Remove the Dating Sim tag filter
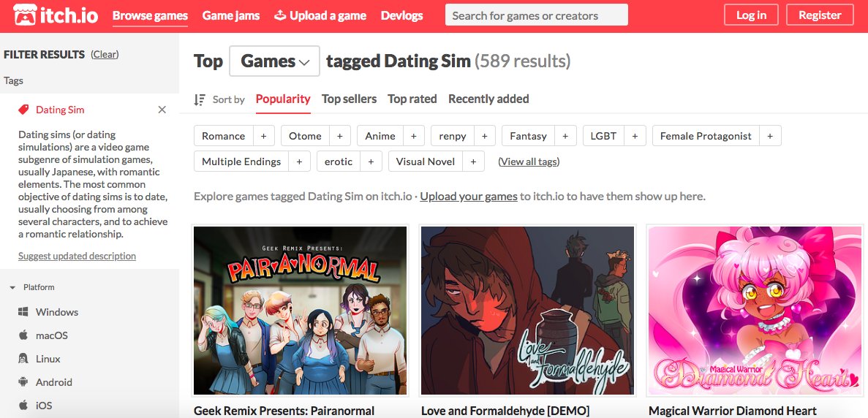 point(162,110)
